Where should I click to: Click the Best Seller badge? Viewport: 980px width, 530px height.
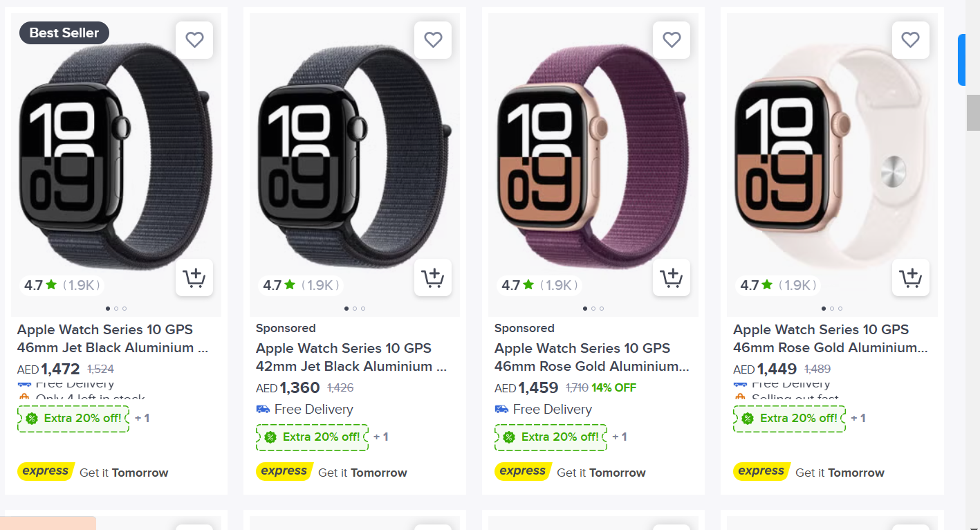(64, 33)
